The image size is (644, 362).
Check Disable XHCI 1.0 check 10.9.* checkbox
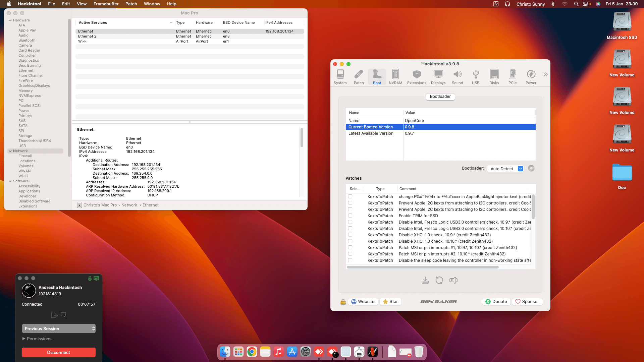(x=350, y=235)
